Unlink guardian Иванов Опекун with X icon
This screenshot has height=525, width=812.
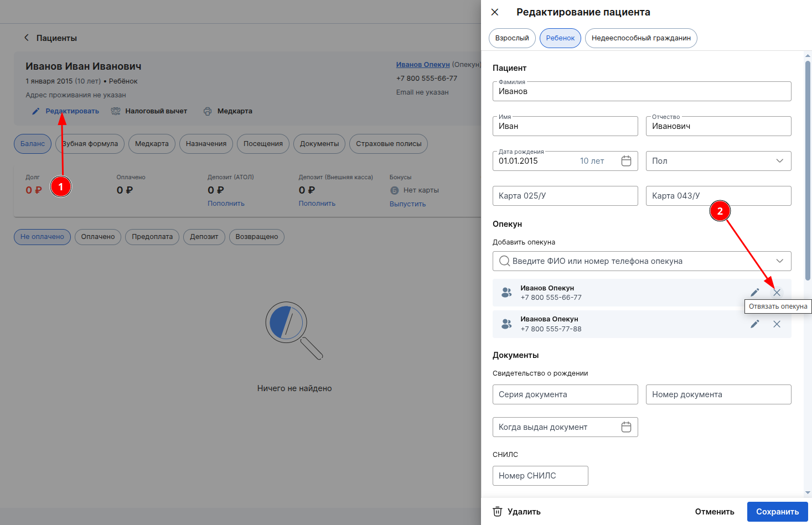(x=777, y=293)
